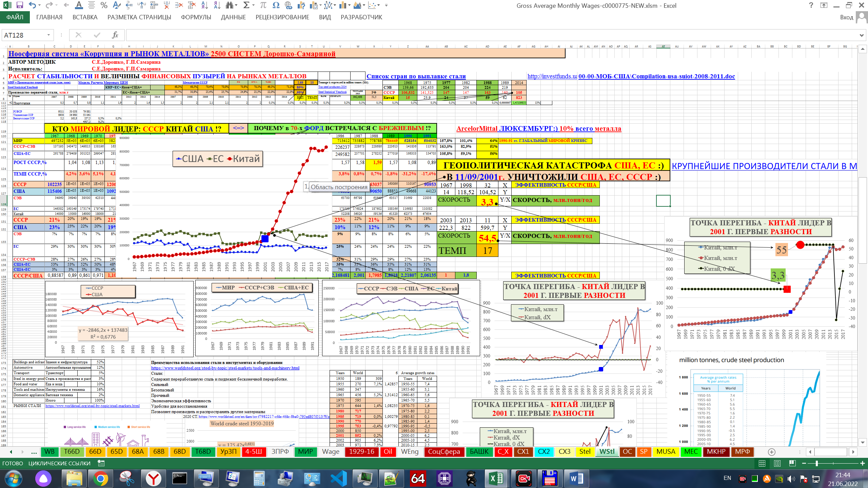Switch to the МИР sheet tab
This screenshot has height=488, width=868.
tap(305, 452)
